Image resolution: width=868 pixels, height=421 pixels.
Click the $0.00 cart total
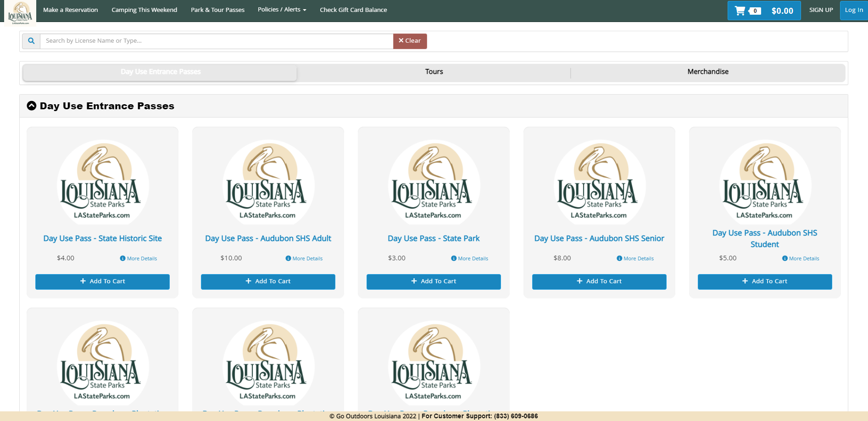click(x=782, y=11)
